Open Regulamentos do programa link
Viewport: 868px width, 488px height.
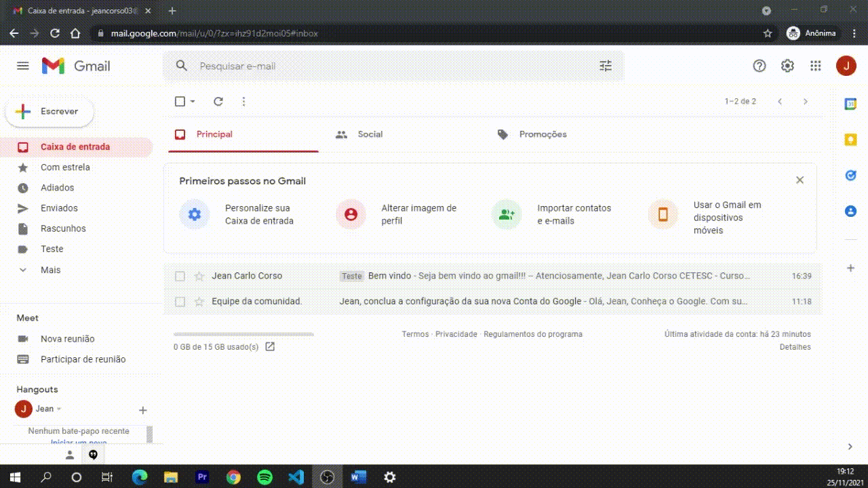click(533, 334)
